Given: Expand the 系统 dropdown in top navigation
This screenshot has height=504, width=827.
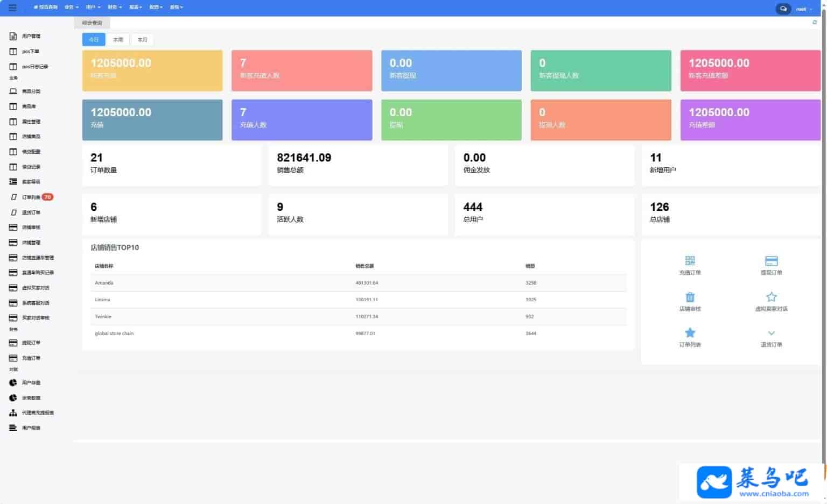Looking at the screenshot, I should click(177, 8).
